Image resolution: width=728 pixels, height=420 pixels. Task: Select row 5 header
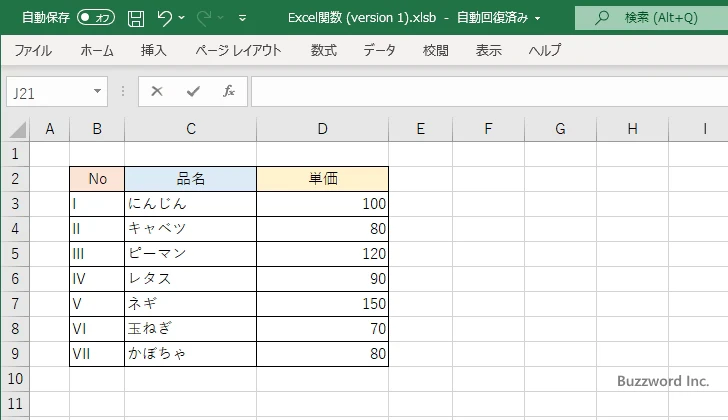point(15,254)
